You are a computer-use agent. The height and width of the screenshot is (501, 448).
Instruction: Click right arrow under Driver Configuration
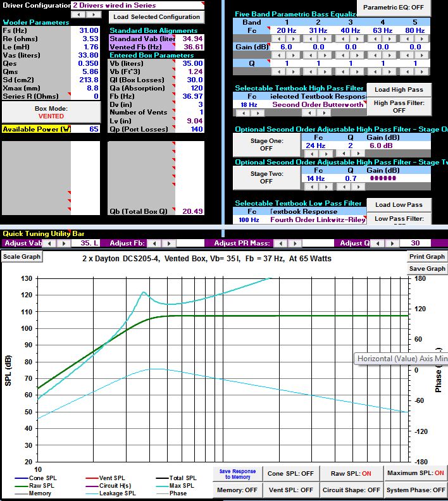(x=93, y=15)
